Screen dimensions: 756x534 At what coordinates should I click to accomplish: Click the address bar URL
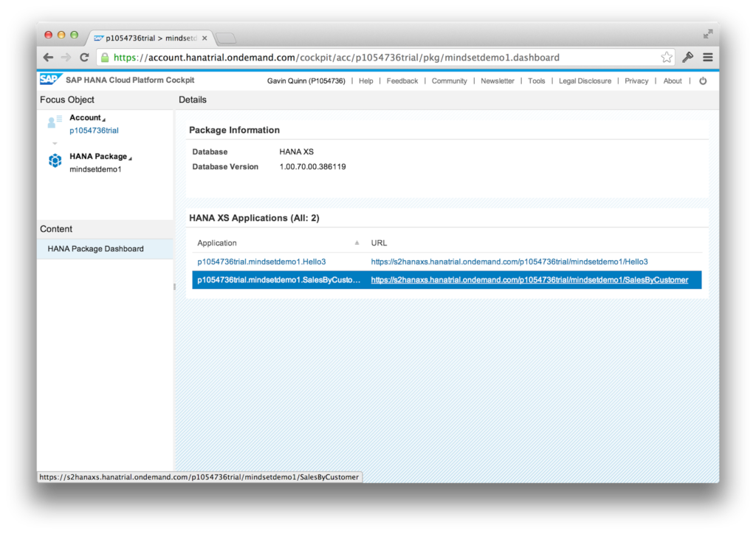(x=336, y=58)
